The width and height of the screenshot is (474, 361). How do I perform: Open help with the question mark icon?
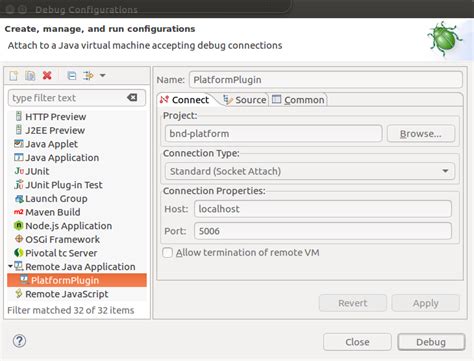click(19, 341)
